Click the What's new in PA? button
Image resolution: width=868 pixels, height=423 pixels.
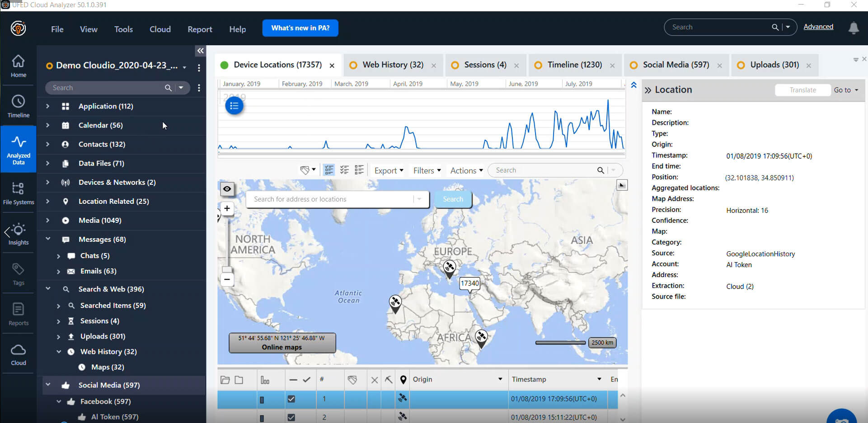(300, 28)
